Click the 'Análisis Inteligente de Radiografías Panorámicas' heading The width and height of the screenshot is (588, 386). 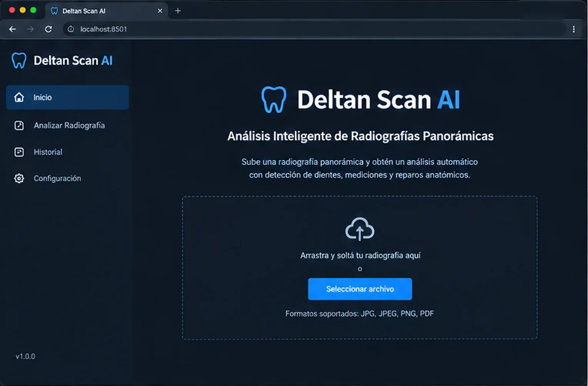click(x=360, y=136)
